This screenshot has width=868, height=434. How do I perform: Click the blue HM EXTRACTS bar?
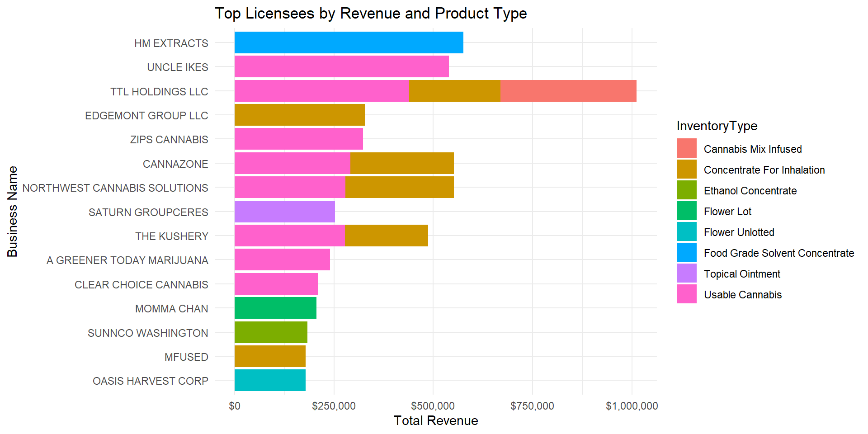point(349,42)
